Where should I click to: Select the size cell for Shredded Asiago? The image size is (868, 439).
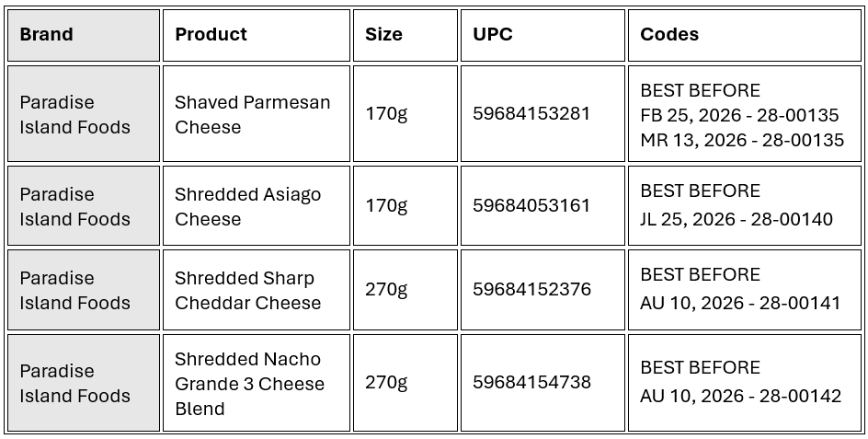[386, 206]
